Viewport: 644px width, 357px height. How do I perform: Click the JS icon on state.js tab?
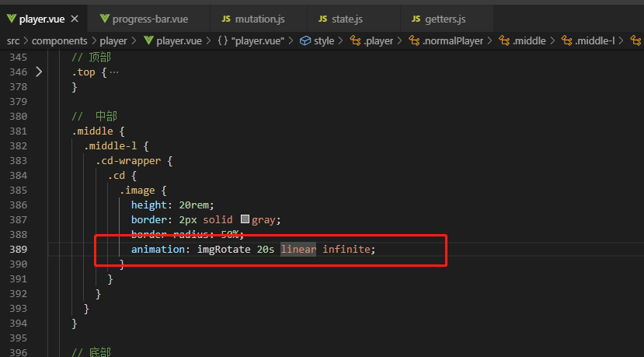click(323, 19)
